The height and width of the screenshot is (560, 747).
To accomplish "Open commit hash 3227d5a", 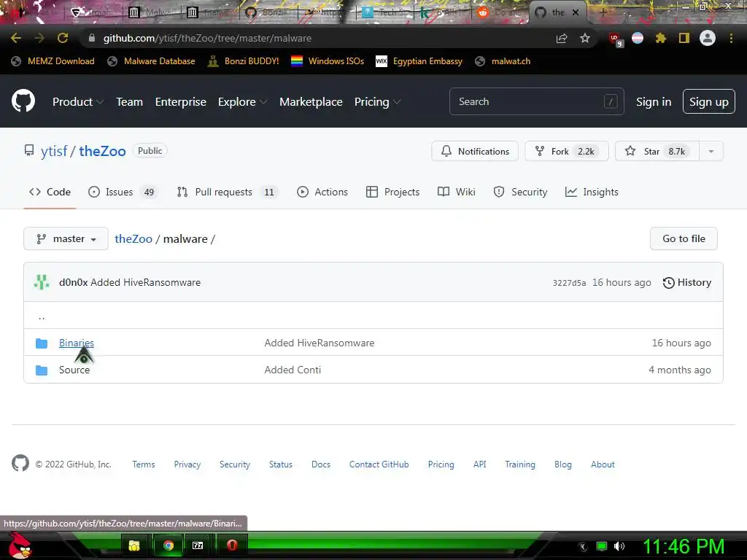I will coord(569,283).
